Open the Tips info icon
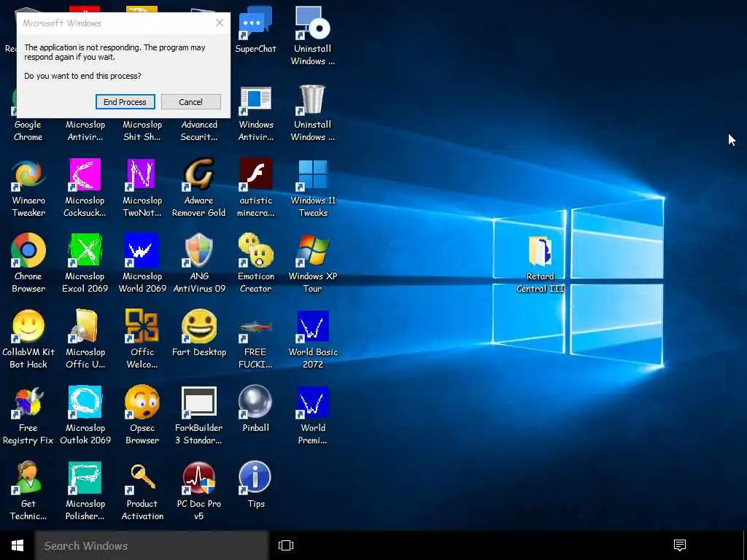Viewport: 747px width, 560px height. pos(255,485)
